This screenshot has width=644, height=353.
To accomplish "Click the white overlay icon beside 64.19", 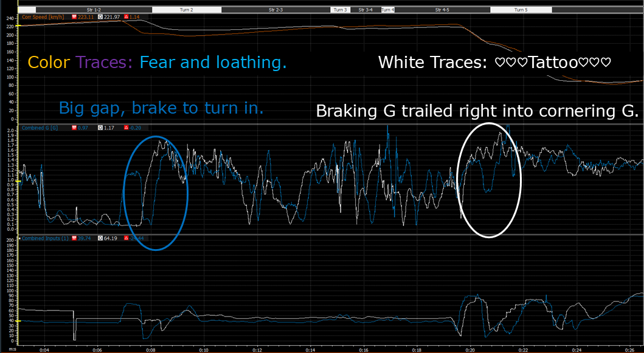I will coord(100,238).
